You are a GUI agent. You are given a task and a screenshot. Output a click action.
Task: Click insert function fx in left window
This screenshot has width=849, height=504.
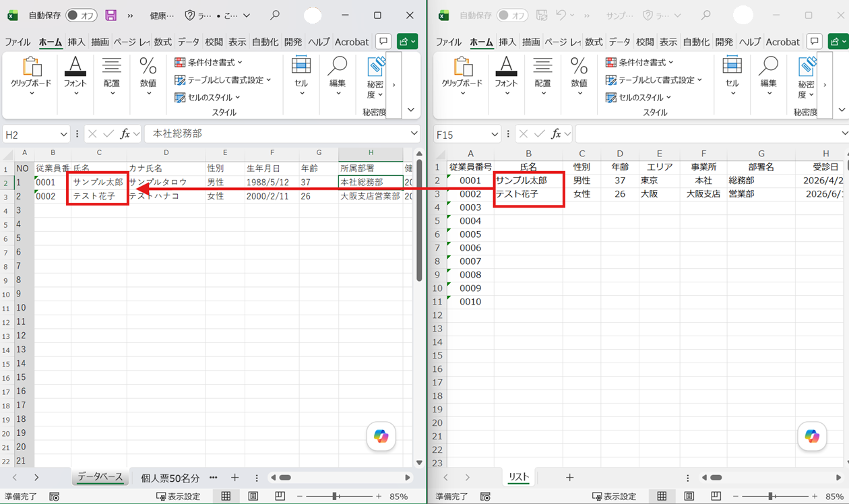125,134
